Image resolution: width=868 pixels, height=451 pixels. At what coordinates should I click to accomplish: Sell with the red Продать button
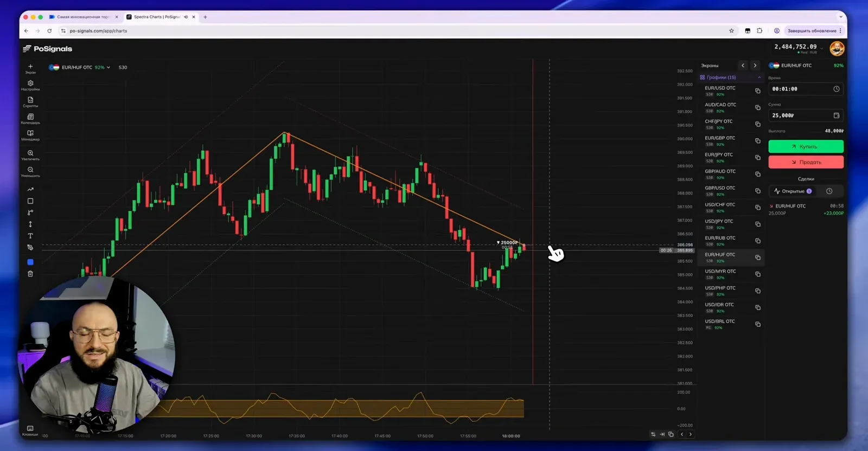pyautogui.click(x=806, y=162)
